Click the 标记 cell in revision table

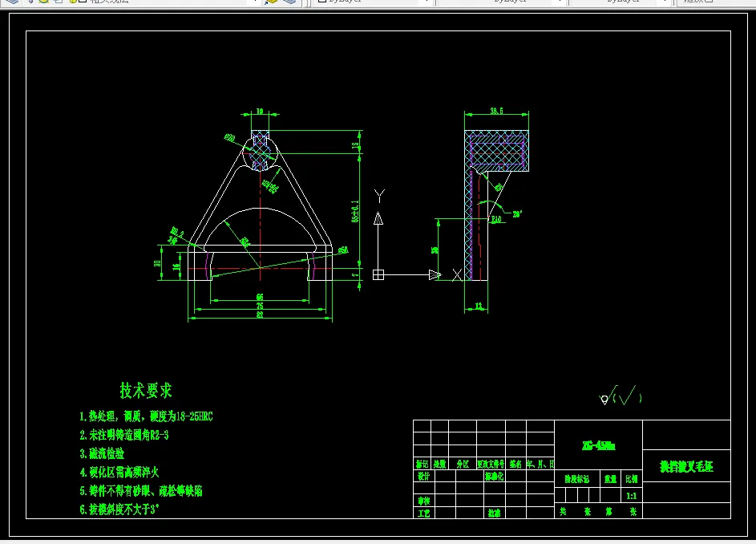pos(422,464)
